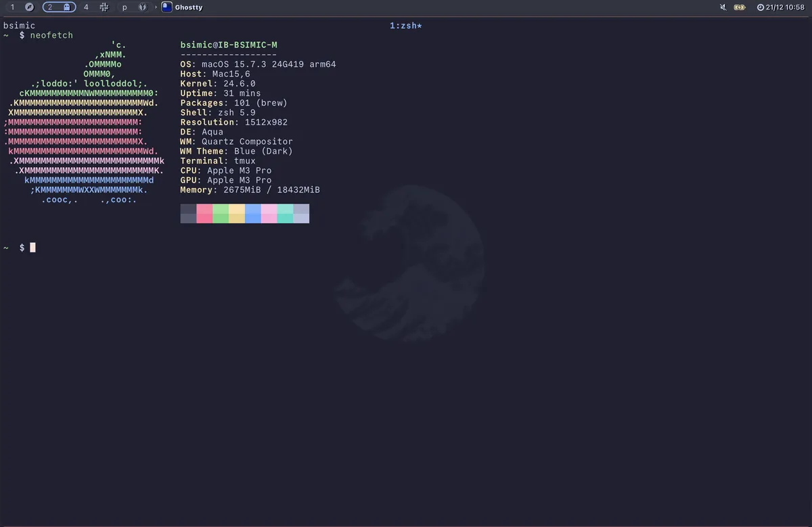Switch to workspace labeled p

(x=125, y=7)
